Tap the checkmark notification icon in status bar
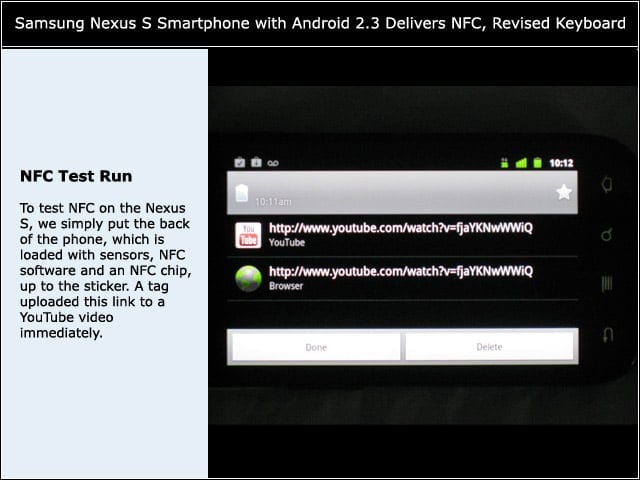 (x=240, y=162)
